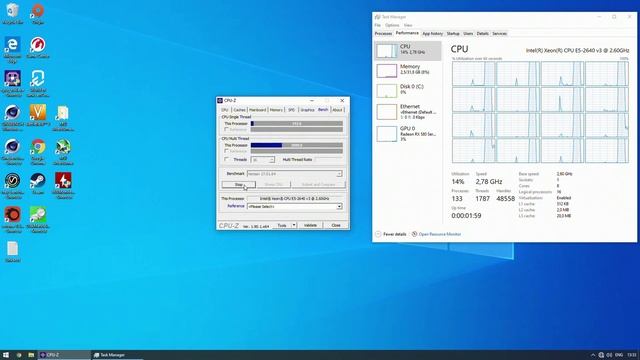Screen dimensions: 640x360
Task: Open the View menu in Task Manager
Action: click(x=408, y=25)
